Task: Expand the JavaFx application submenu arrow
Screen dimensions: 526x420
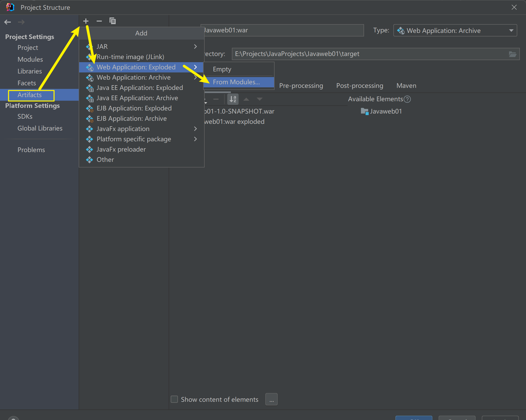Action: click(195, 129)
